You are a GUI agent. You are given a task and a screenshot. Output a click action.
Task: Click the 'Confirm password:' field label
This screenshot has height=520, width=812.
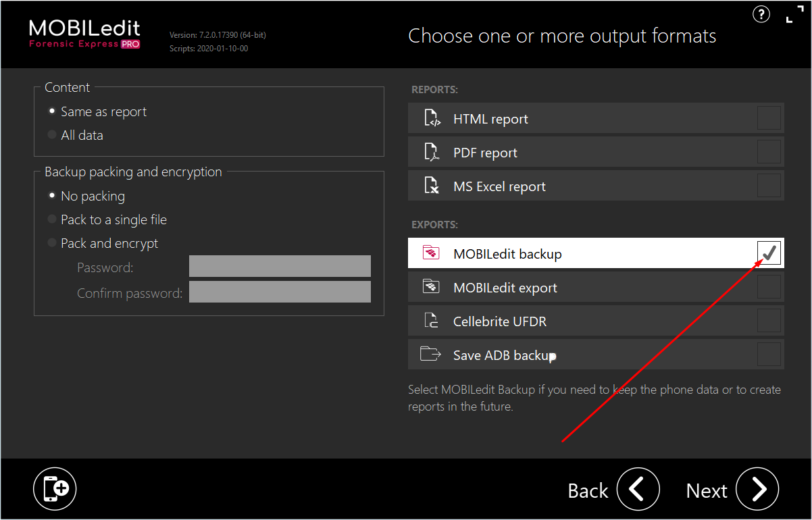click(x=130, y=294)
